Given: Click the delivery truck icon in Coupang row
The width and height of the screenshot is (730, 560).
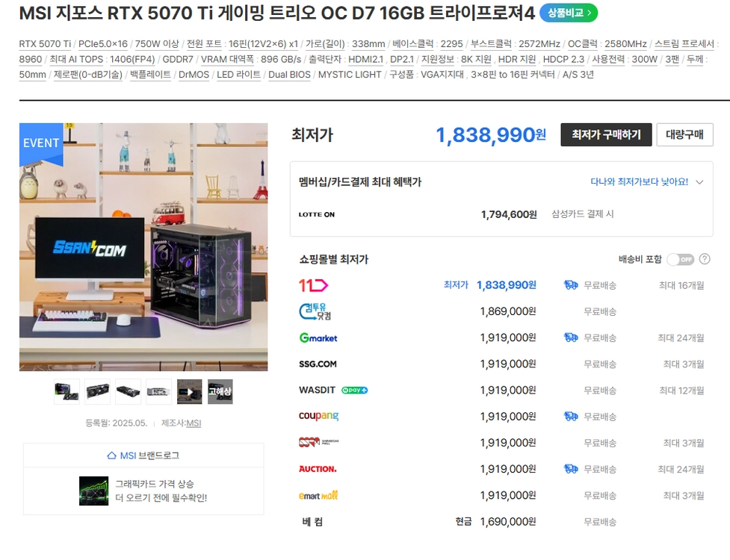Looking at the screenshot, I should point(571,417).
